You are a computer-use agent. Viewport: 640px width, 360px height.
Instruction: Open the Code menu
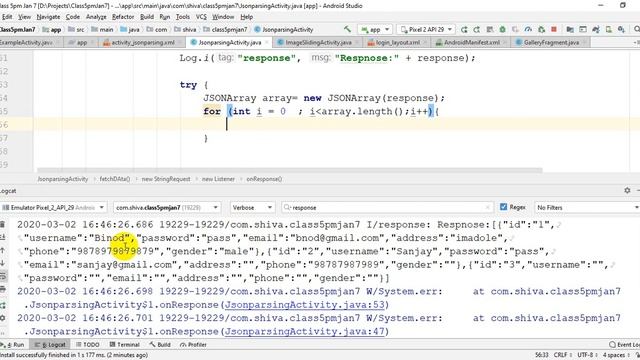(x=73, y=17)
